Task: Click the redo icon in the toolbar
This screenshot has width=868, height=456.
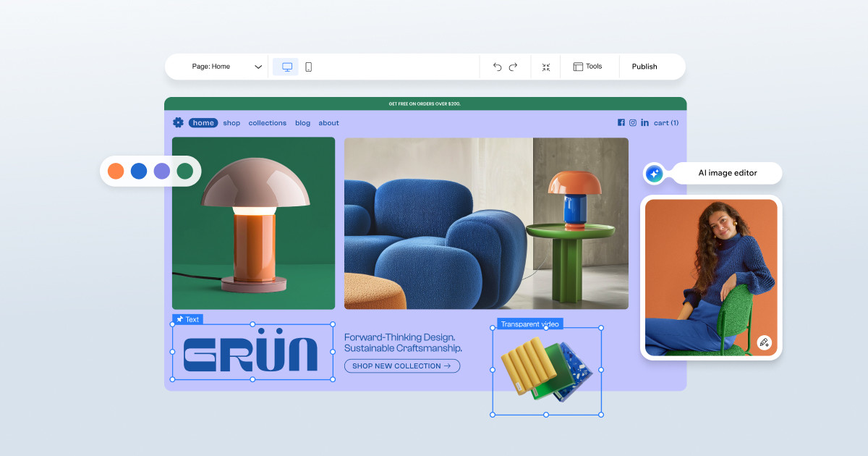Action: pyautogui.click(x=514, y=67)
